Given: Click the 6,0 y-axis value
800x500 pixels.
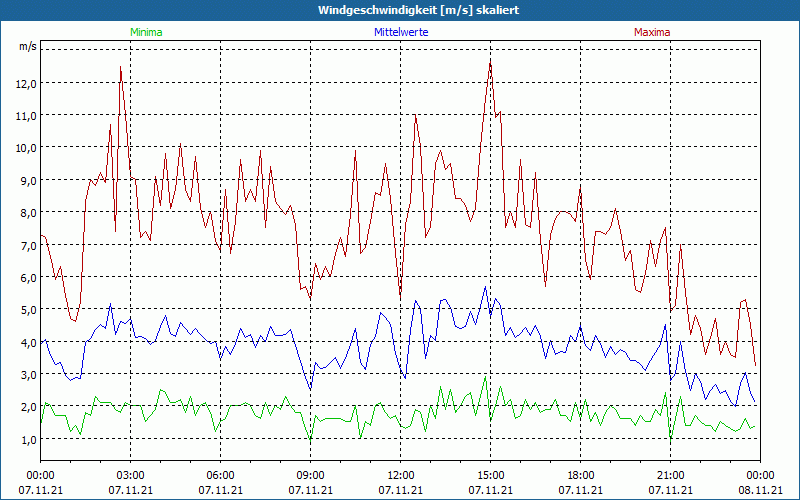Looking at the screenshot, I should tap(28, 278).
